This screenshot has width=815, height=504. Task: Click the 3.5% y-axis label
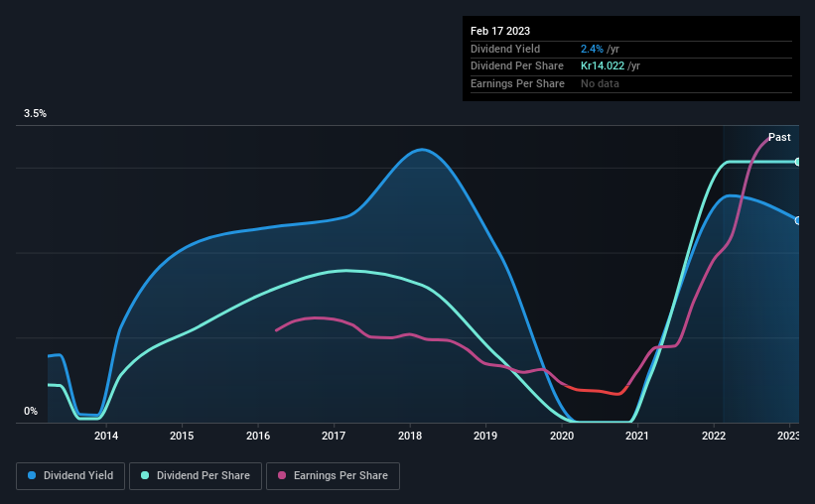click(35, 114)
